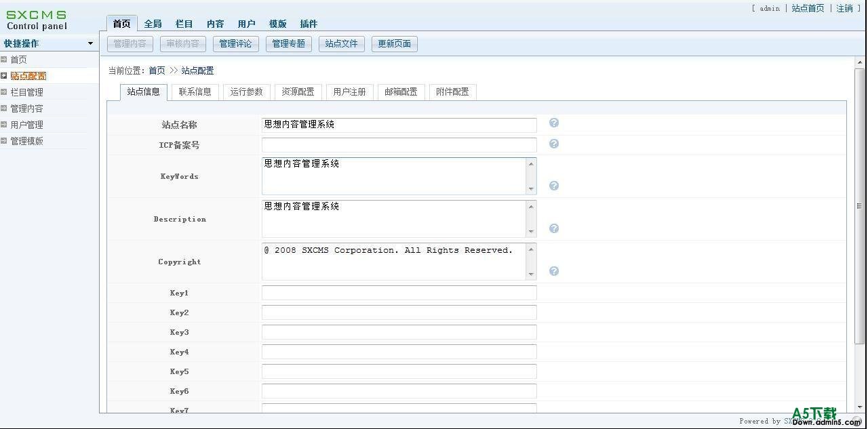Switch to the 联系信息 tab
This screenshot has height=429, width=868.
click(195, 91)
